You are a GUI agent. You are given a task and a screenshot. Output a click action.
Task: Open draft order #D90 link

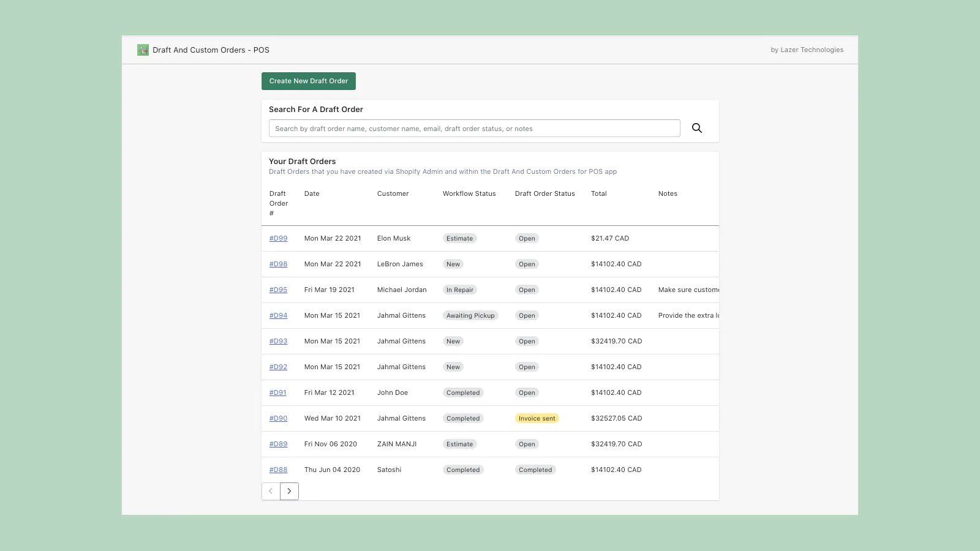tap(278, 419)
